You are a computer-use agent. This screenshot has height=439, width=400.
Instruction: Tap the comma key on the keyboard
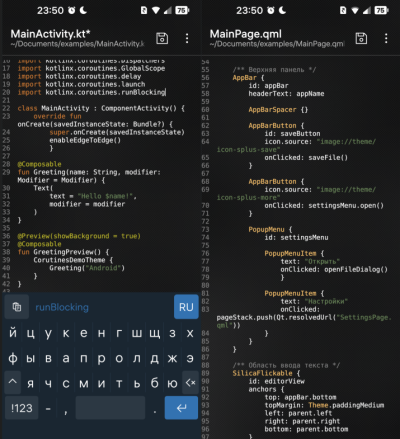[x=66, y=408]
